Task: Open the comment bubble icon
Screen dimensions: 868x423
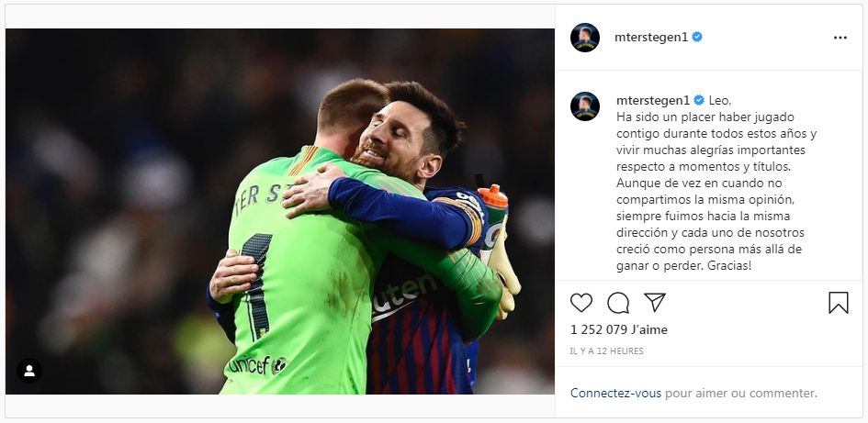Action: 618,303
